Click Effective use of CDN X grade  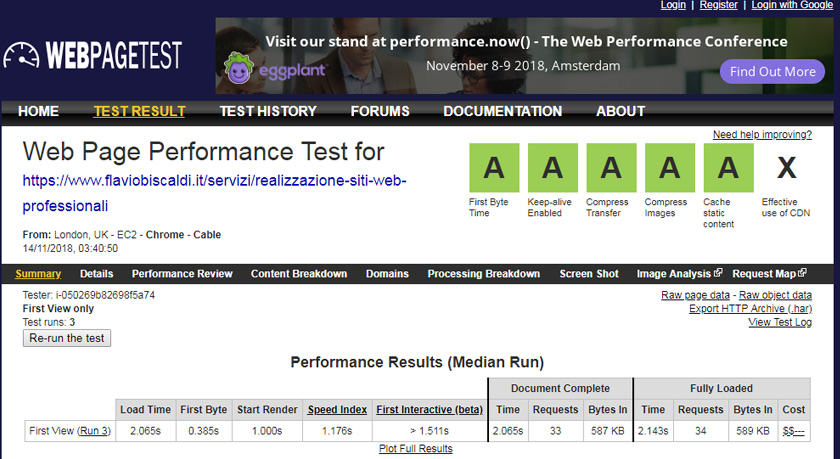coord(786,168)
